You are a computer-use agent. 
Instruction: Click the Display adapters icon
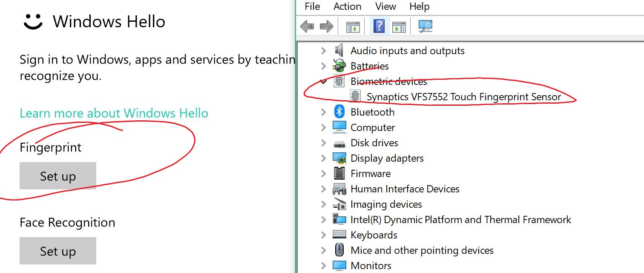click(339, 158)
